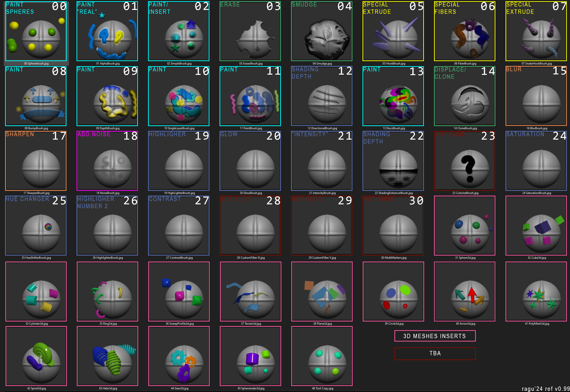Click the 09 DepthBrush icon

[x=107, y=96]
